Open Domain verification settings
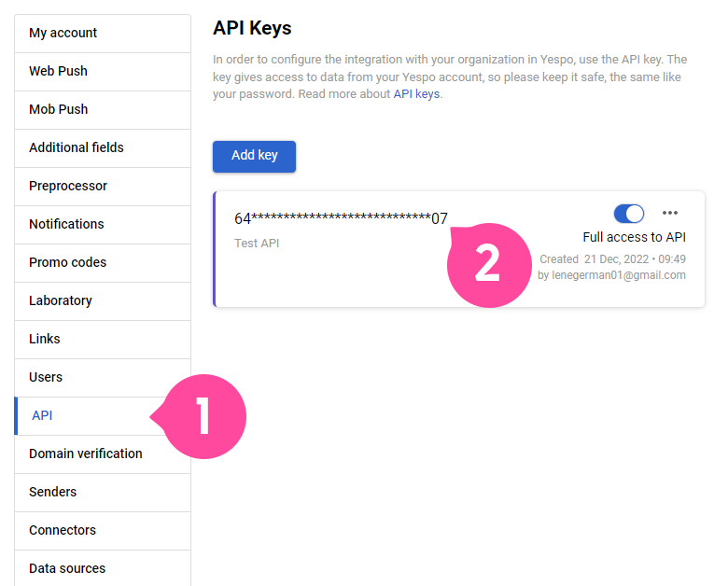This screenshot has height=586, width=728. pos(102,453)
